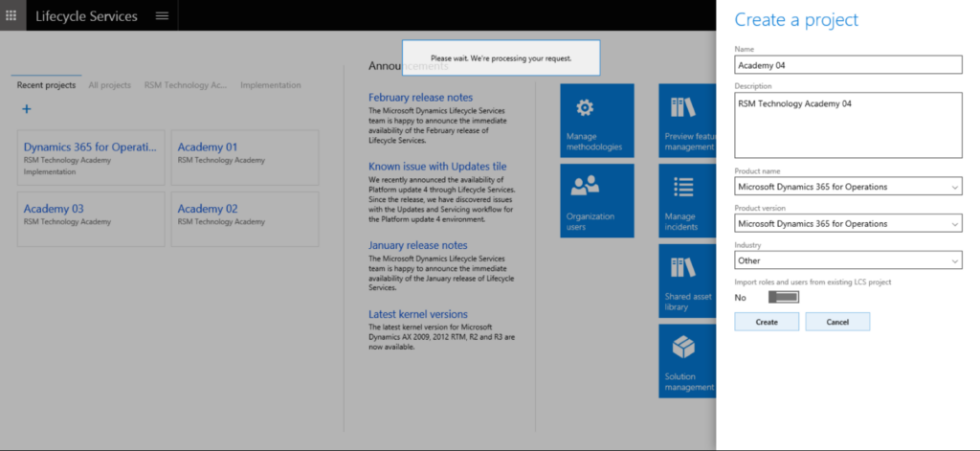Open the Organization users tile

(597, 201)
